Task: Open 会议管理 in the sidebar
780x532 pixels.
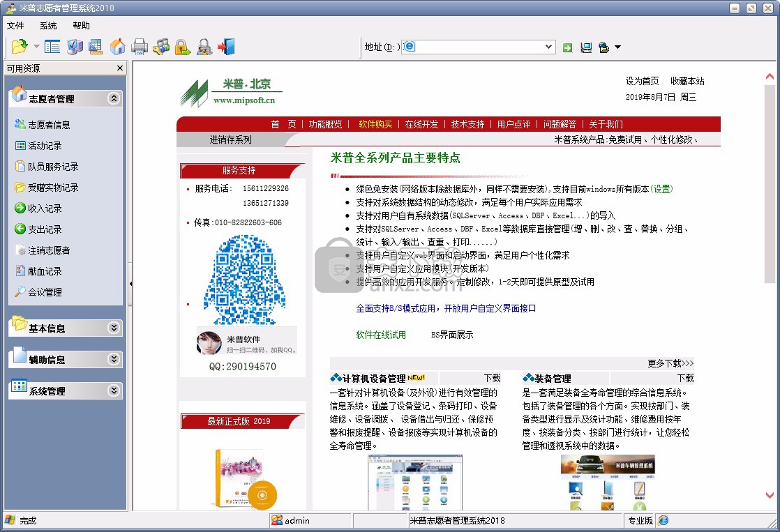Action: [x=38, y=292]
